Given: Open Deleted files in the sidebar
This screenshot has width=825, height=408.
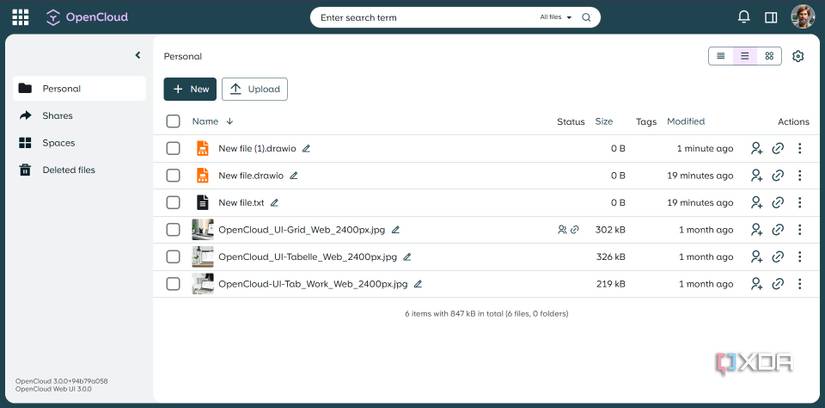Looking at the screenshot, I should click(x=79, y=170).
